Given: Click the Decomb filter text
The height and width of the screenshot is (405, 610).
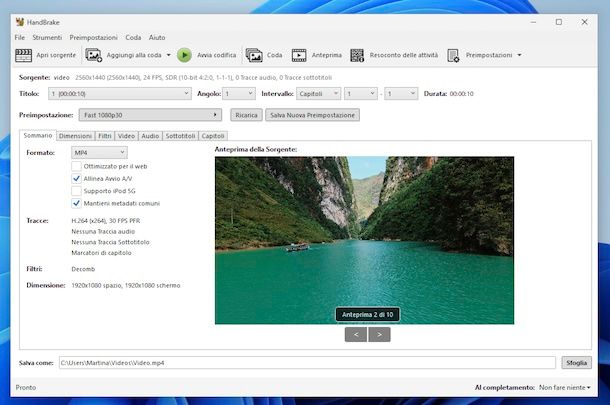Looking at the screenshot, I should pos(83,269).
